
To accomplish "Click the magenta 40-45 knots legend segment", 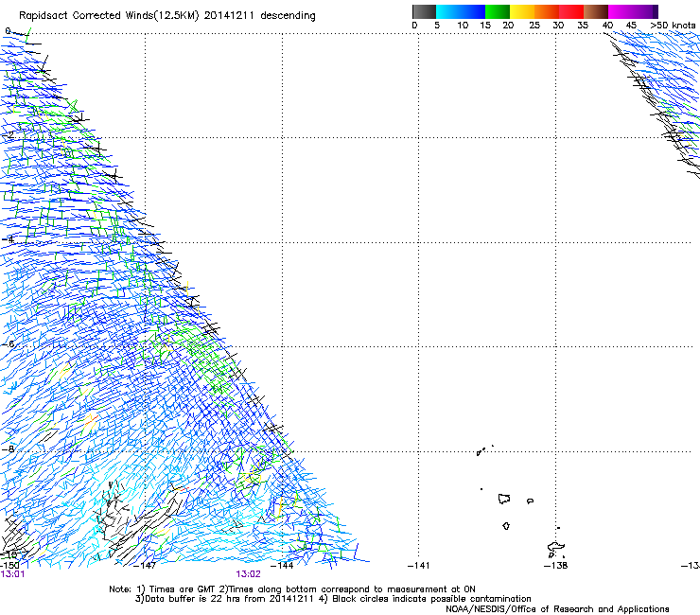I will [x=621, y=11].
